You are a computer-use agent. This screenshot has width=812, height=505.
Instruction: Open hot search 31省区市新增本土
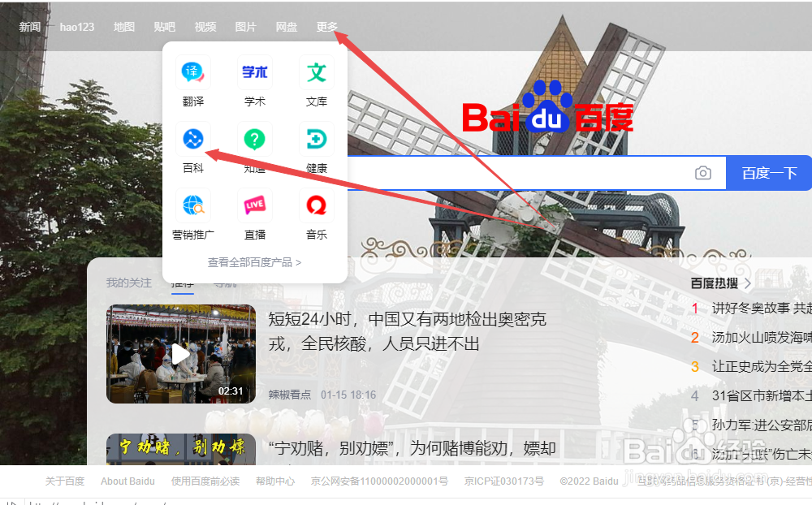click(762, 395)
